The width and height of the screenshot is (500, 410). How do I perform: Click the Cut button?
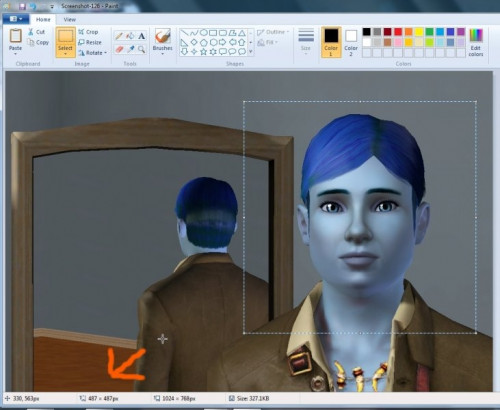[x=37, y=32]
